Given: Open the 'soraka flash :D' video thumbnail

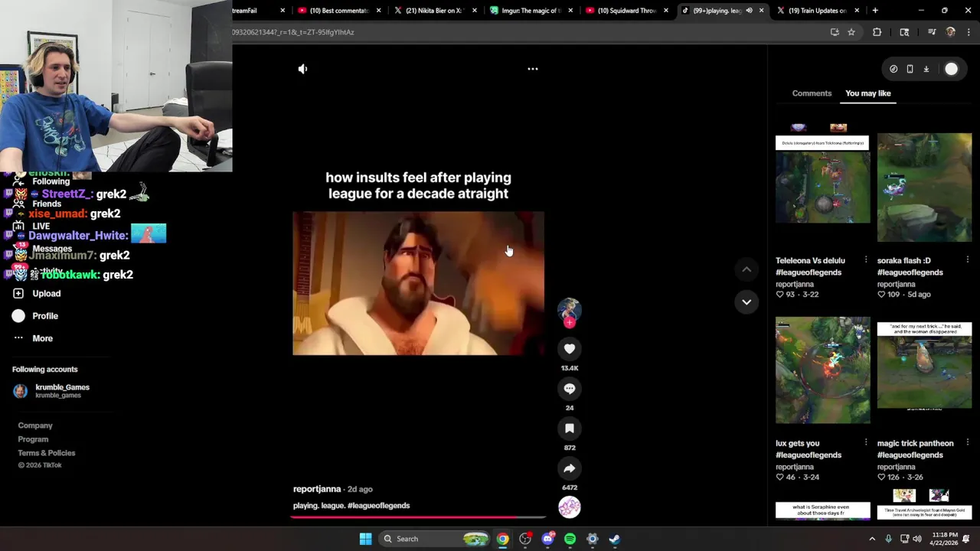Looking at the screenshot, I should [924, 187].
